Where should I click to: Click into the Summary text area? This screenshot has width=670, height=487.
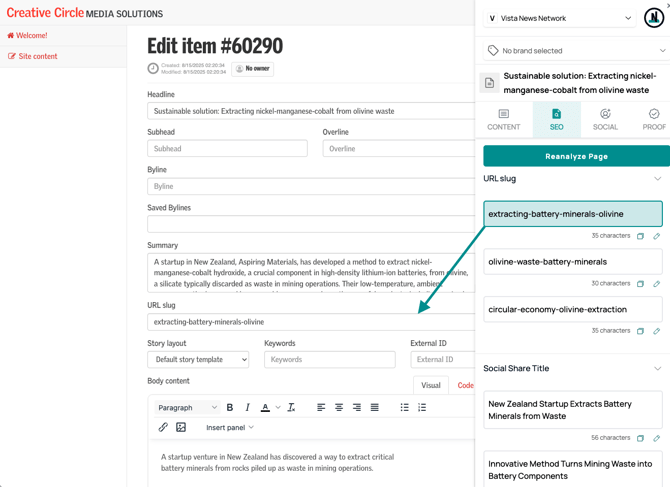311,273
